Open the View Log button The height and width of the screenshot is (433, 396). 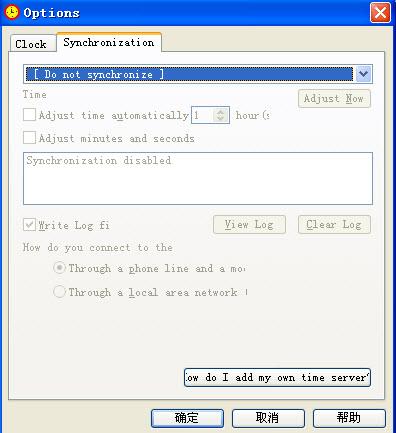click(249, 224)
